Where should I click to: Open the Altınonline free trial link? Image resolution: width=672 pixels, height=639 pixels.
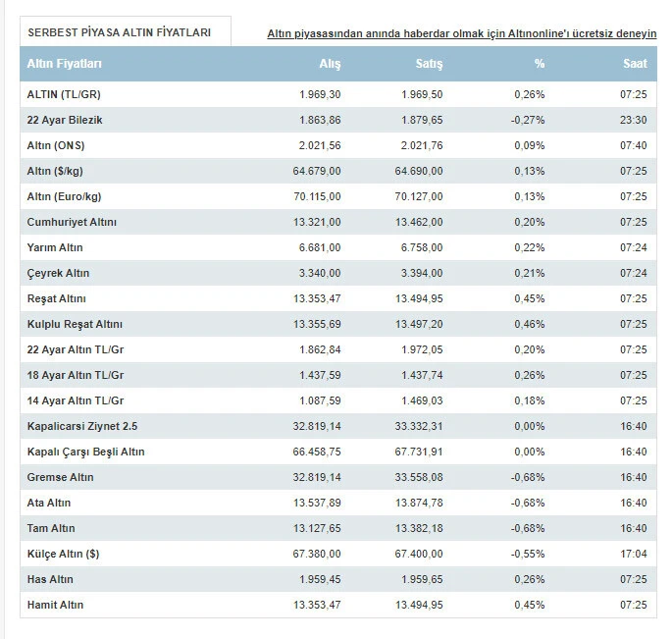(x=461, y=33)
